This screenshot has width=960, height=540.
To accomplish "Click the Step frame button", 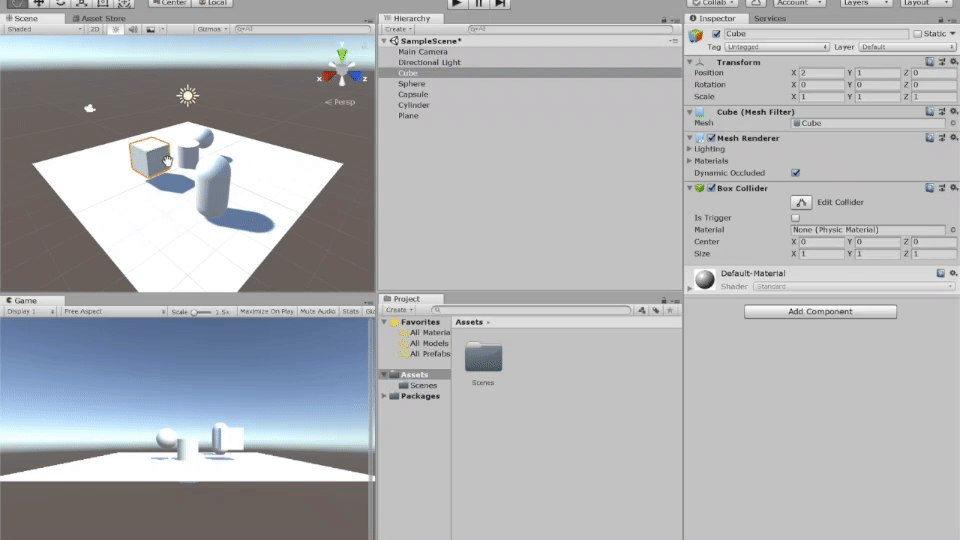I will [x=501, y=3].
